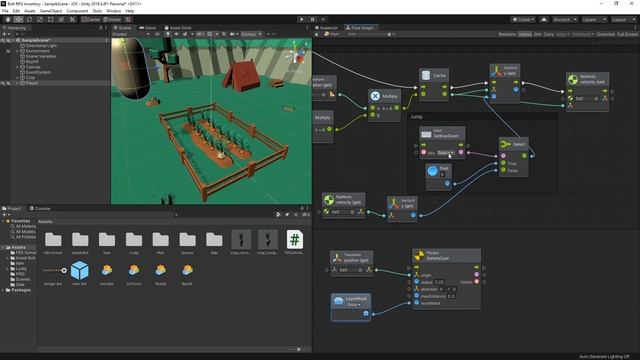Click the Vector3 y set node icon

[x=496, y=71]
